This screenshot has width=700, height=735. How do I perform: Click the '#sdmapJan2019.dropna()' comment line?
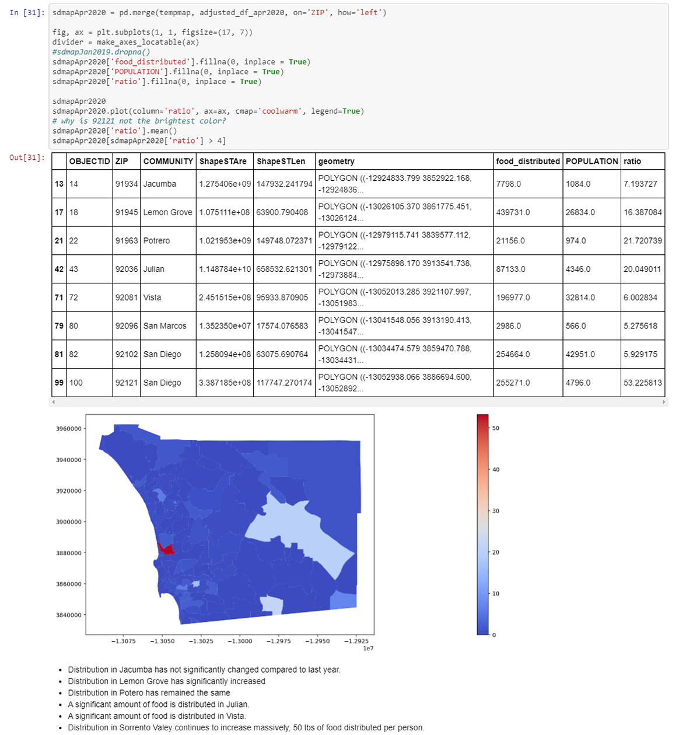101,51
